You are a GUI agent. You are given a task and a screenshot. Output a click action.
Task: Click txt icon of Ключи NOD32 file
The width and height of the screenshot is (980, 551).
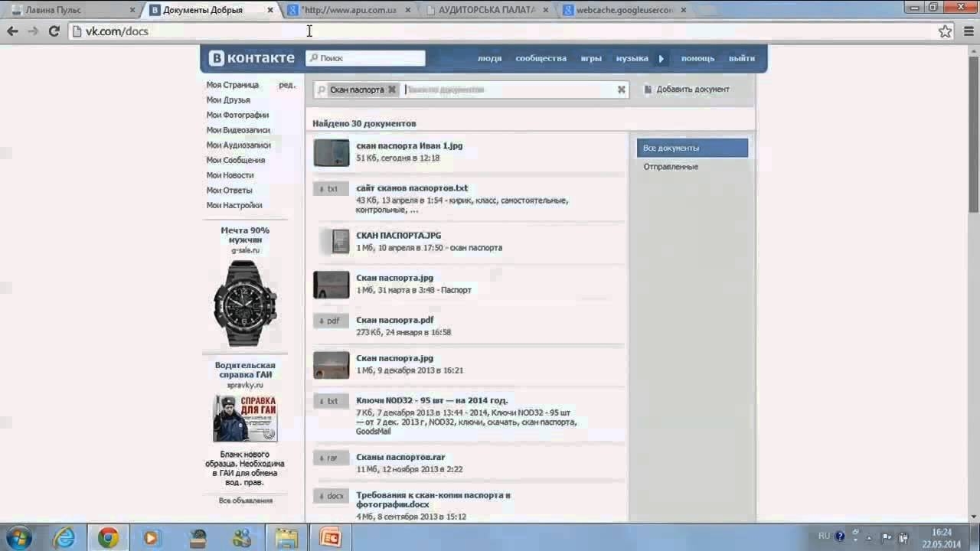click(332, 401)
